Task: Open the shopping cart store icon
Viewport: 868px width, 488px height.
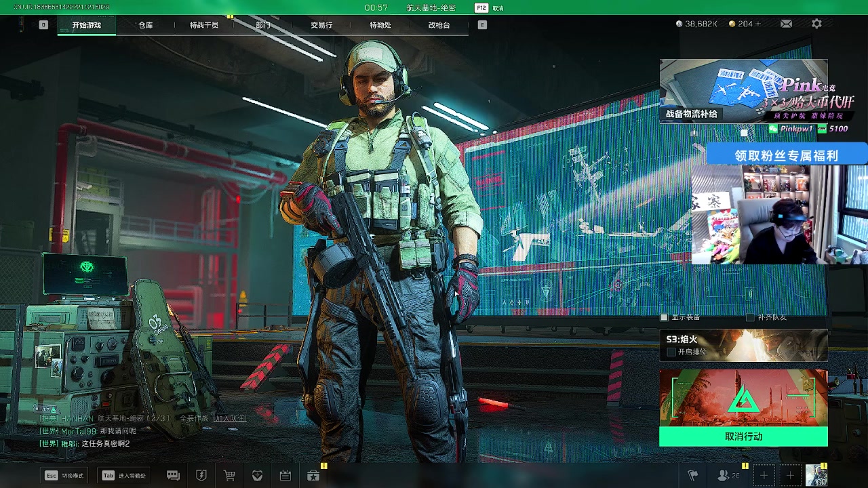Action: point(229,476)
